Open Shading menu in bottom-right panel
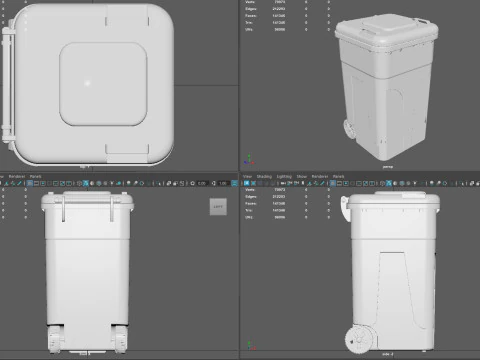Screen dimensions: 480x360 pyautogui.click(x=264, y=176)
